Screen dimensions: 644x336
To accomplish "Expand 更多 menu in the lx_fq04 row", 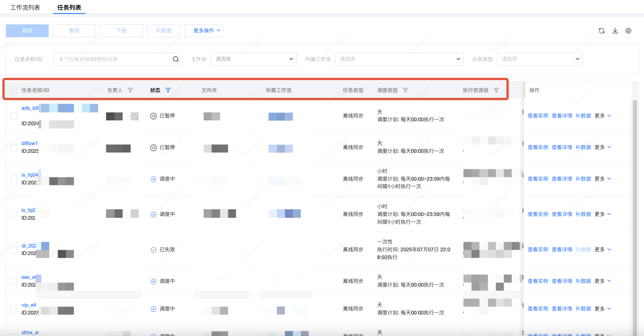I will (x=603, y=179).
